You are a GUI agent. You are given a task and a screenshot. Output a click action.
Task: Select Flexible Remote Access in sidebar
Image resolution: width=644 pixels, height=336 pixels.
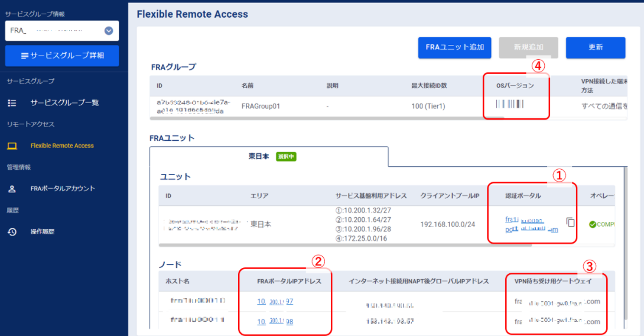pos(62,146)
